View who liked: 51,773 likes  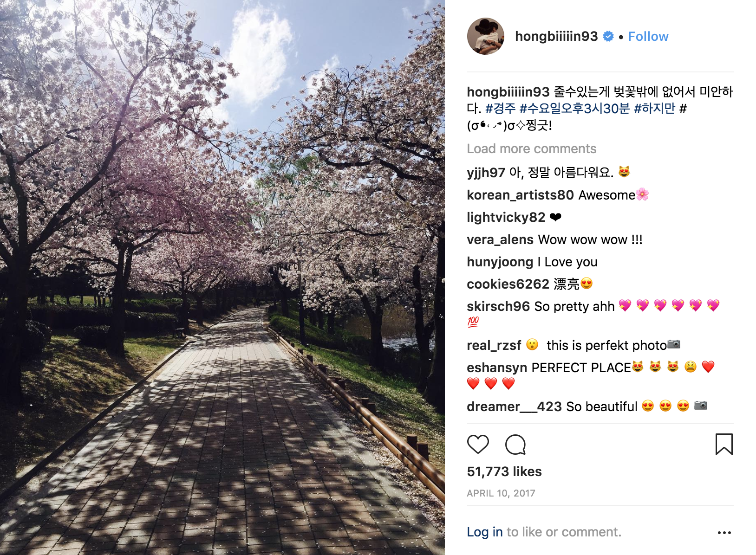504,471
